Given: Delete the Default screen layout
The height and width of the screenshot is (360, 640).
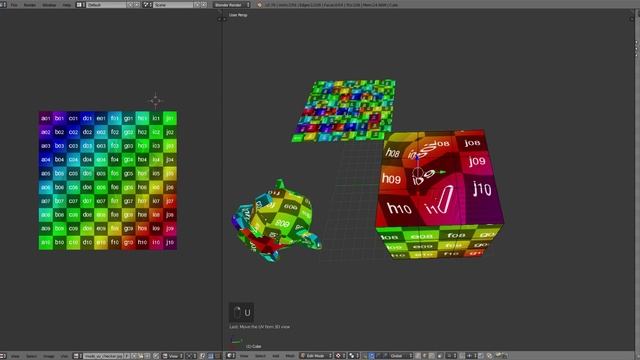Looking at the screenshot, I should [x=137, y=4].
